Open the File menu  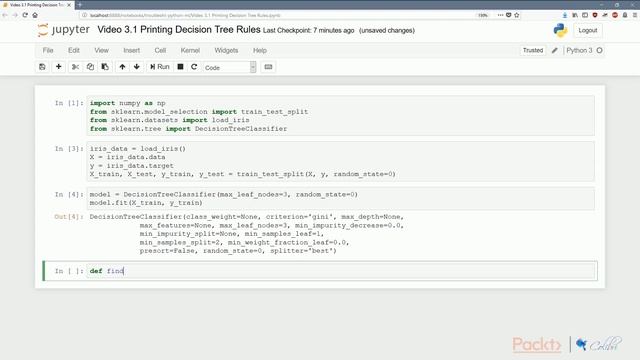48,50
